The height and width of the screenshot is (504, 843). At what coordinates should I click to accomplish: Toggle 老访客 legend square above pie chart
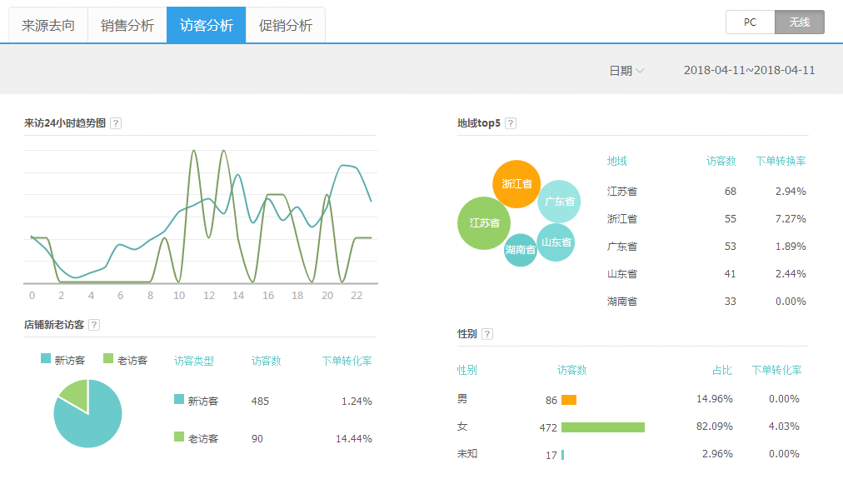coord(108,359)
